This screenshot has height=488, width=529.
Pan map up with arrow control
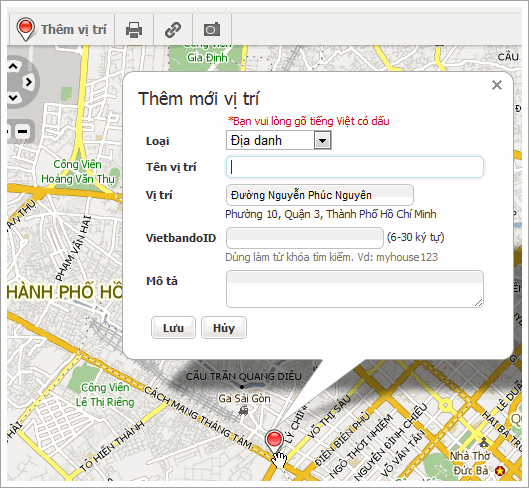click(13, 66)
